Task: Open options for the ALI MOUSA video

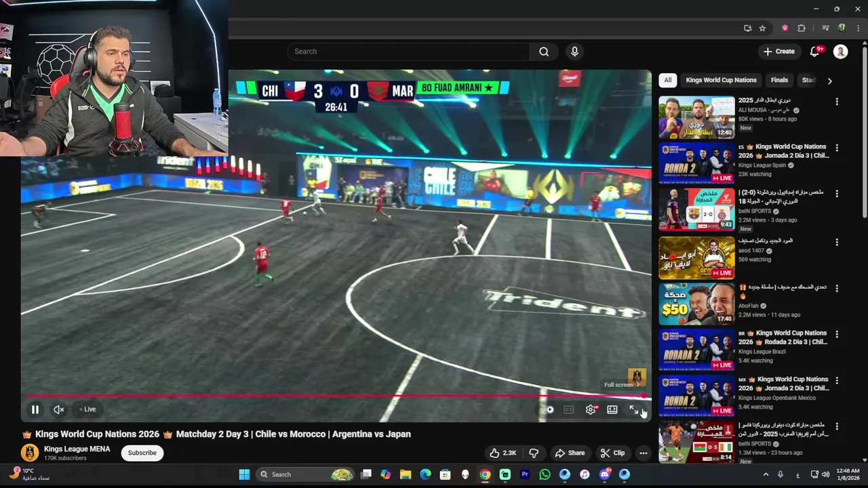Action: (x=837, y=102)
